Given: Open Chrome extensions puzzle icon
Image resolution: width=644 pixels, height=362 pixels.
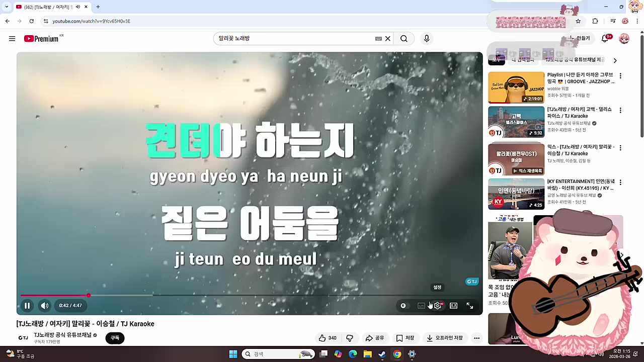Looking at the screenshot, I should point(595,21).
